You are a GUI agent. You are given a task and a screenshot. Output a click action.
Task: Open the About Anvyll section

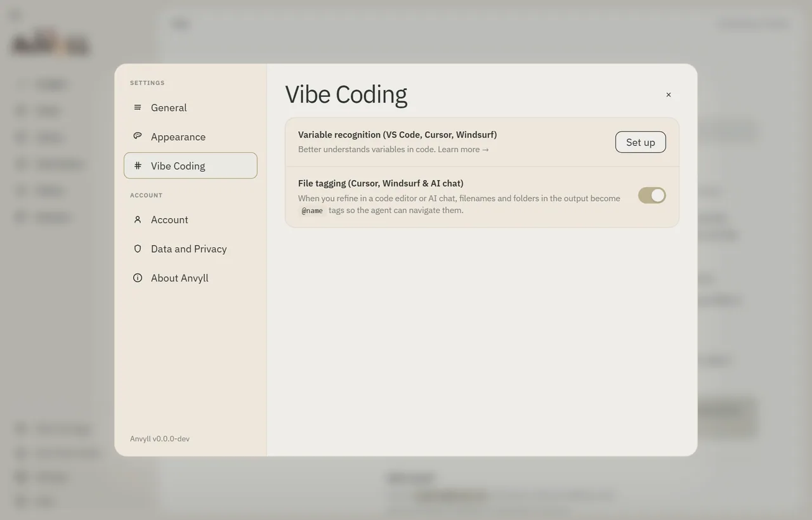coord(190,278)
